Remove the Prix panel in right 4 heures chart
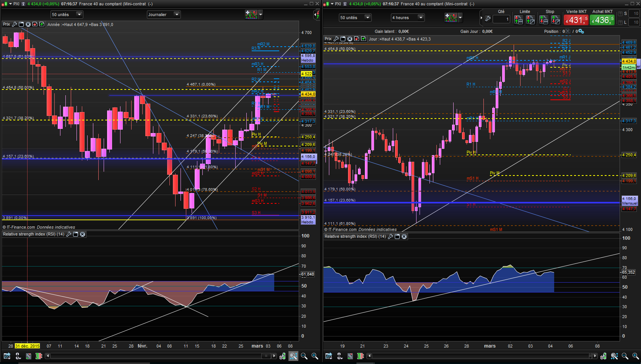Image resolution: width=641 pixels, height=364 pixels. pyautogui.click(x=350, y=39)
